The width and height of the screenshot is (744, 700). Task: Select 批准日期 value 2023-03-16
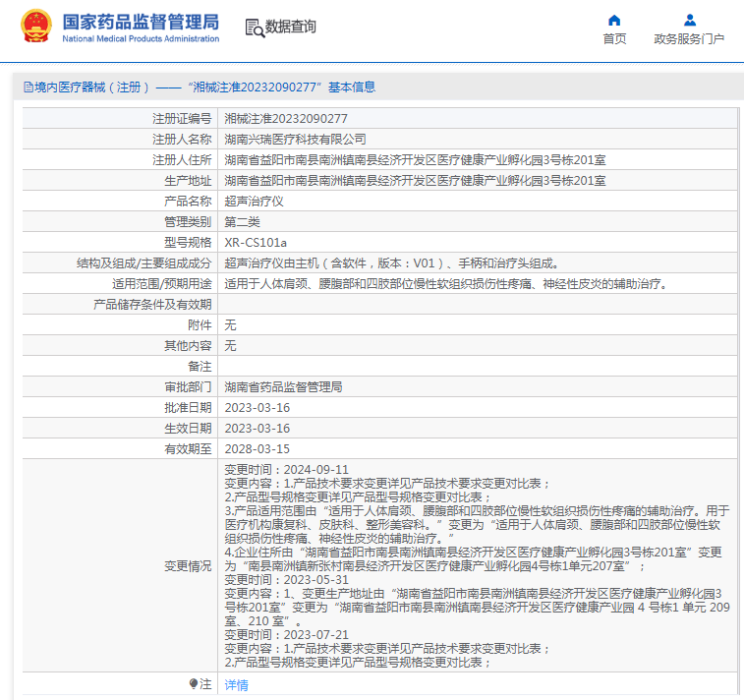point(258,408)
